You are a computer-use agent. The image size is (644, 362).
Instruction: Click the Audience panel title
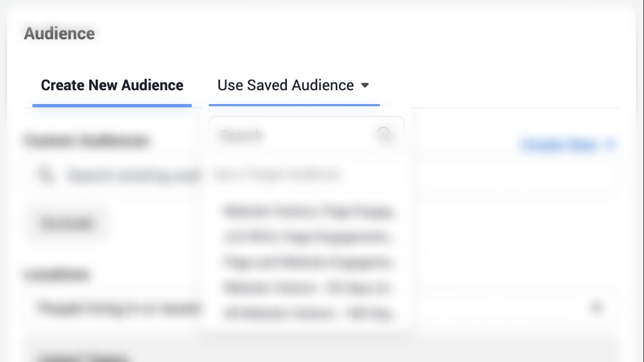tap(60, 32)
